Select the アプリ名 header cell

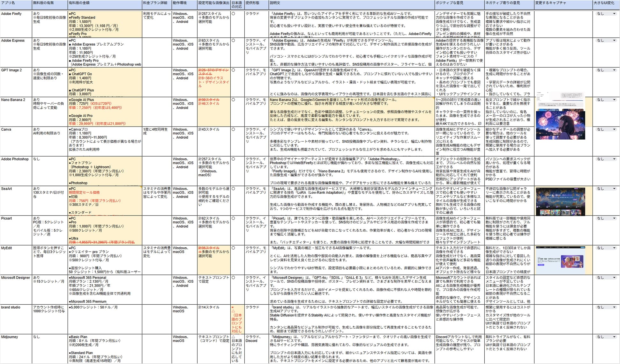click(16, 4)
